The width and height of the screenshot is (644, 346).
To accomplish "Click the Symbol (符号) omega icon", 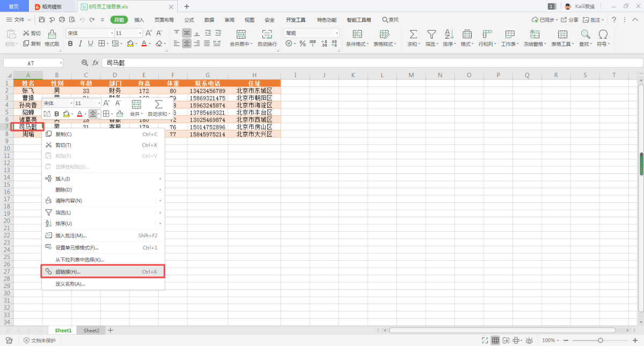I will pos(603,34).
